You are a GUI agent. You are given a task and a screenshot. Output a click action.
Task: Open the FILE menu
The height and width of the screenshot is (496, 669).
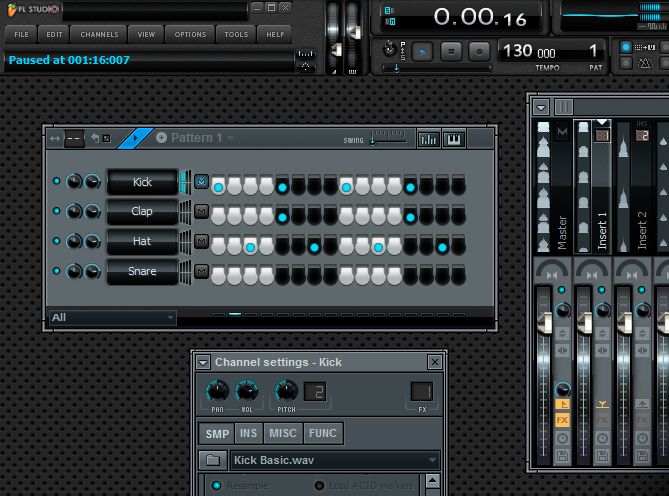pyautogui.click(x=21, y=35)
